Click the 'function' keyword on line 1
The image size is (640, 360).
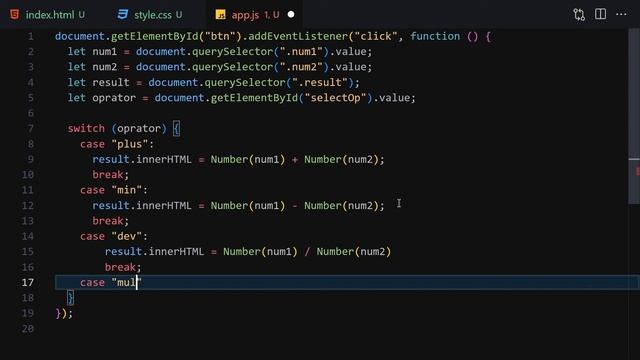[435, 36]
